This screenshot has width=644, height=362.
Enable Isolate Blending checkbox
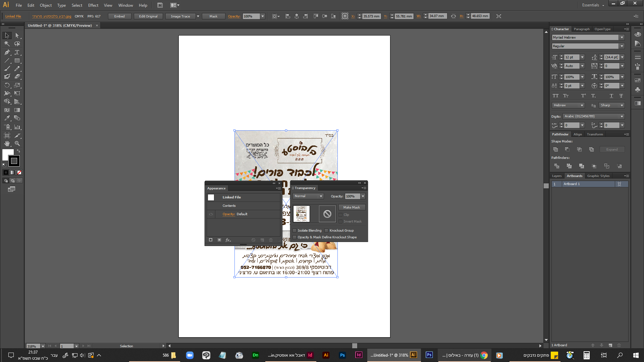pyautogui.click(x=294, y=231)
